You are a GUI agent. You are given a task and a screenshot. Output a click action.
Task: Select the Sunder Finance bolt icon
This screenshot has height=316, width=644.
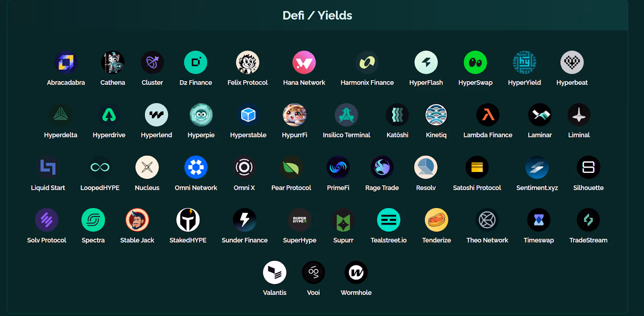(245, 220)
